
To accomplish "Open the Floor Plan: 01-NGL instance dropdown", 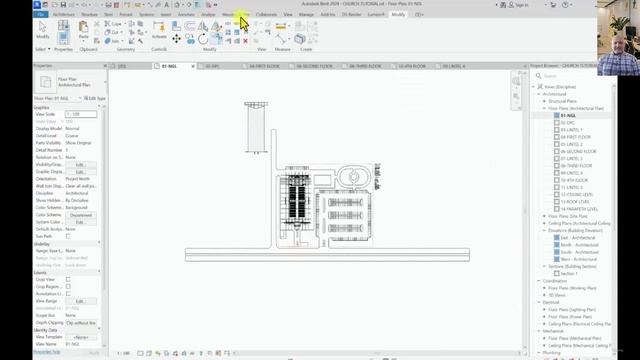I will (80, 98).
